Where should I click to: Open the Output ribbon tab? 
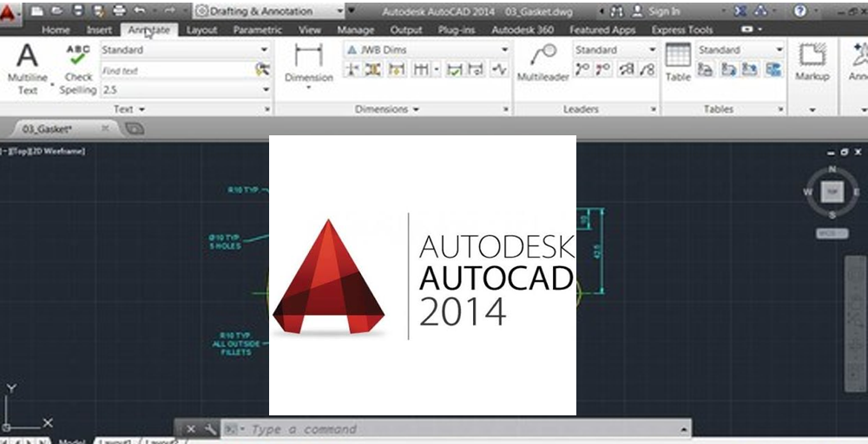tap(406, 29)
